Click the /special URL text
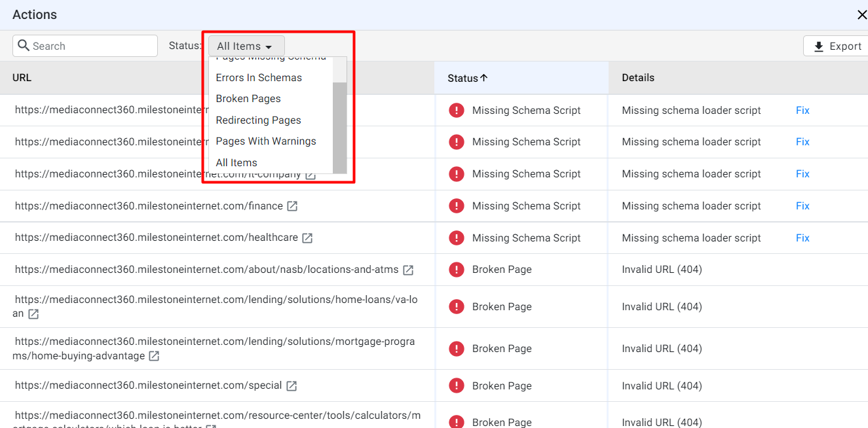The height and width of the screenshot is (428, 868). coord(148,385)
